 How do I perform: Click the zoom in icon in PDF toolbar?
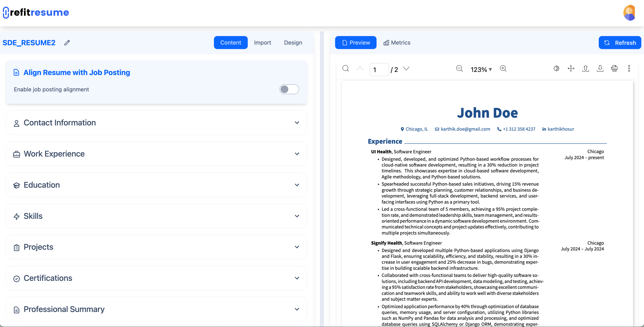[503, 69]
